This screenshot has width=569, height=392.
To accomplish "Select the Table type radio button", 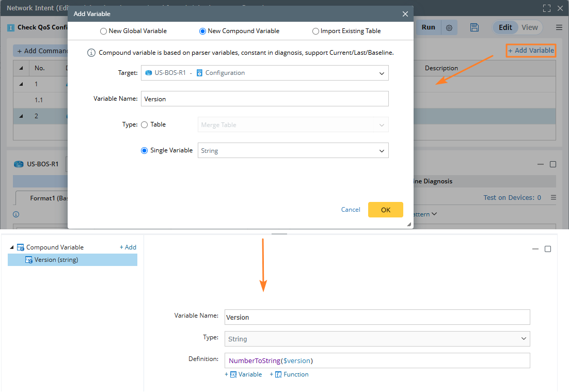I will (x=145, y=124).
